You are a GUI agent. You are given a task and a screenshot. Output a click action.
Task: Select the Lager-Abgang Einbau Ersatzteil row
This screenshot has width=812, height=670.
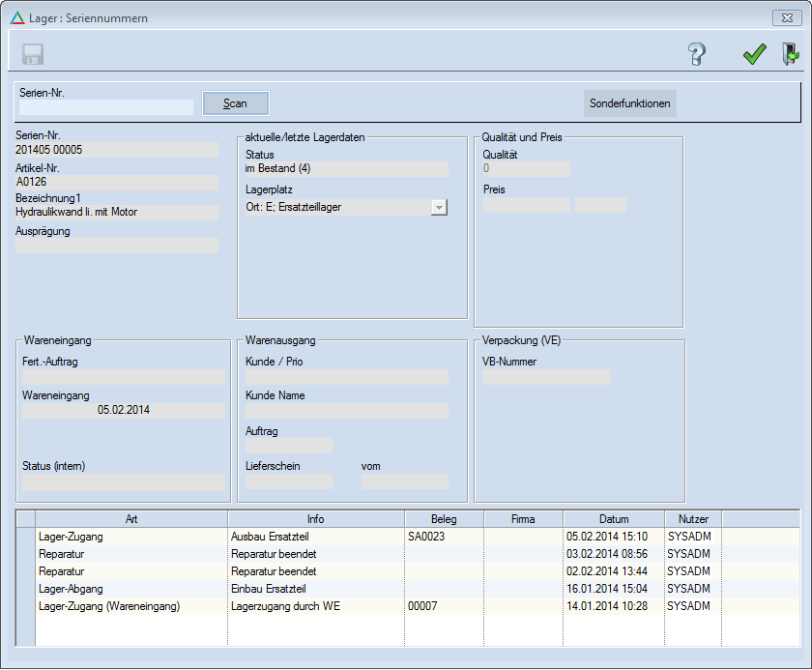(131, 589)
